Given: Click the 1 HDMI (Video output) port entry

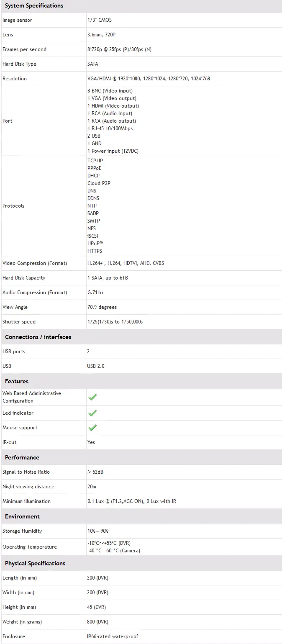Looking at the screenshot, I should coord(113,106).
